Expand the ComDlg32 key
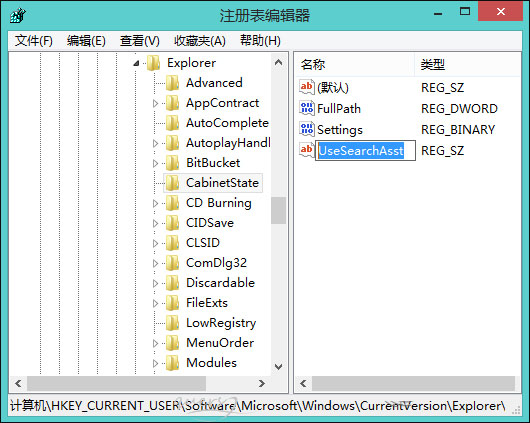The width and height of the screenshot is (530, 423). 155,263
